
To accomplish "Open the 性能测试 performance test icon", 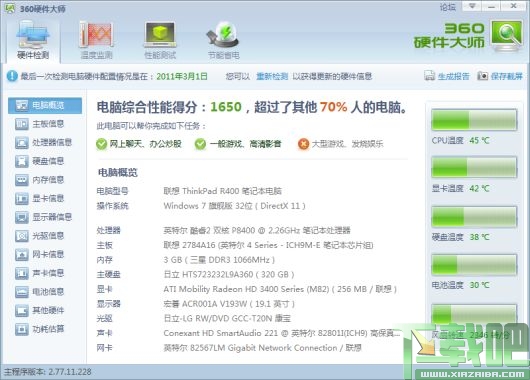I will [160, 41].
